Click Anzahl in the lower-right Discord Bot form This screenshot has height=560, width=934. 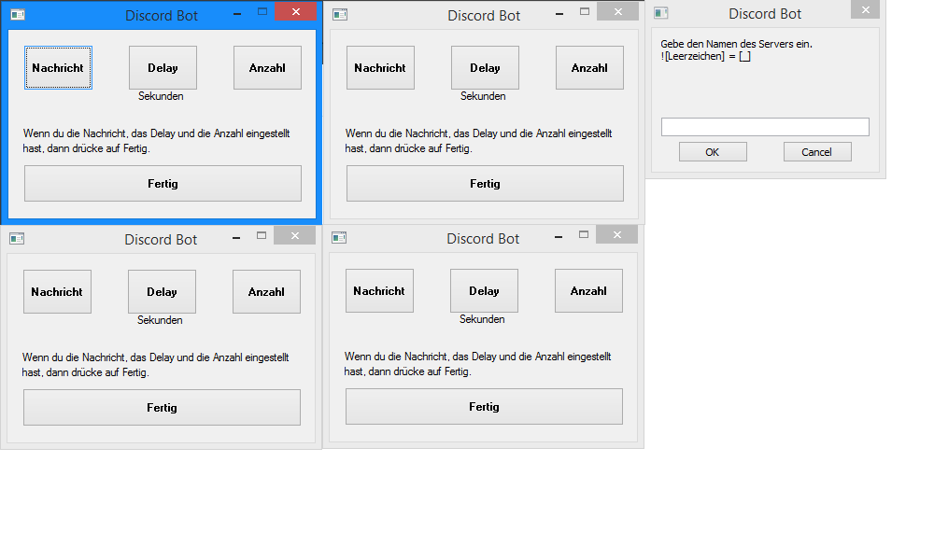[588, 290]
